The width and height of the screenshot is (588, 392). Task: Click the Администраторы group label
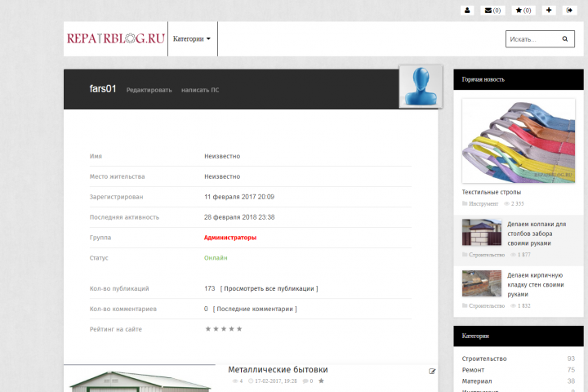(x=230, y=238)
